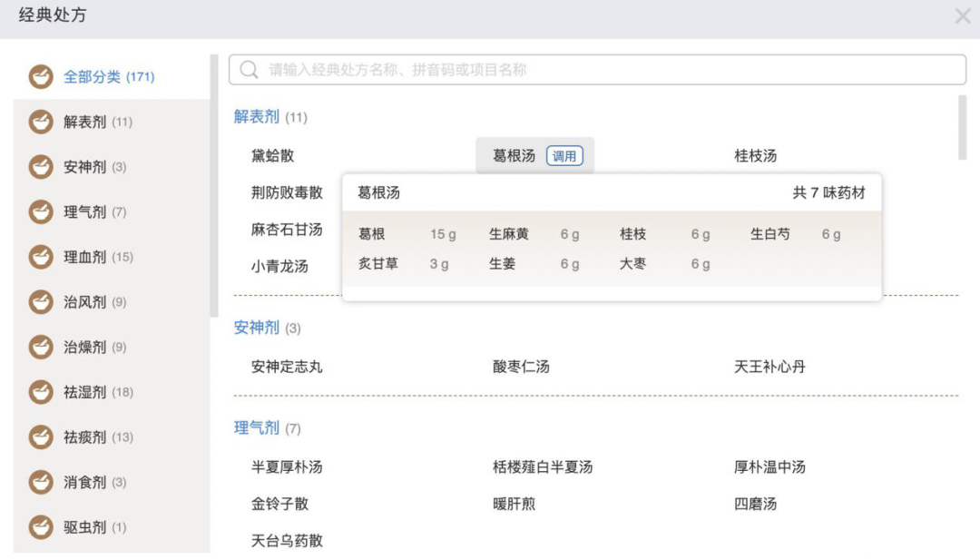Click the 理气剂 category icon in sidebar

click(41, 212)
